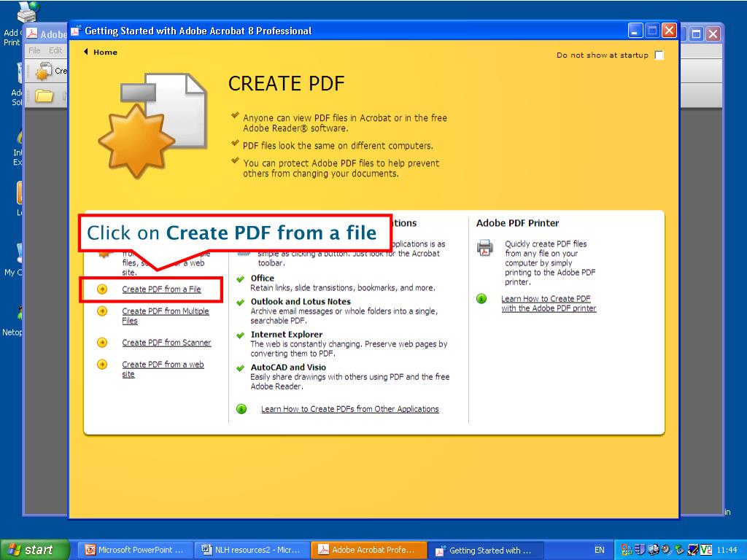
Task: Minimize the Getting Started window
Action: (x=635, y=31)
